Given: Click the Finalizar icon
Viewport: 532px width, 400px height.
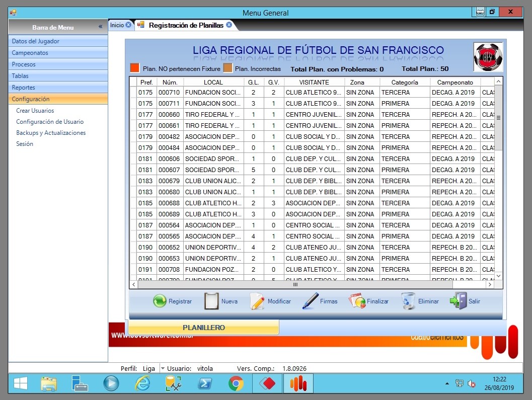Looking at the screenshot, I should pos(357,301).
